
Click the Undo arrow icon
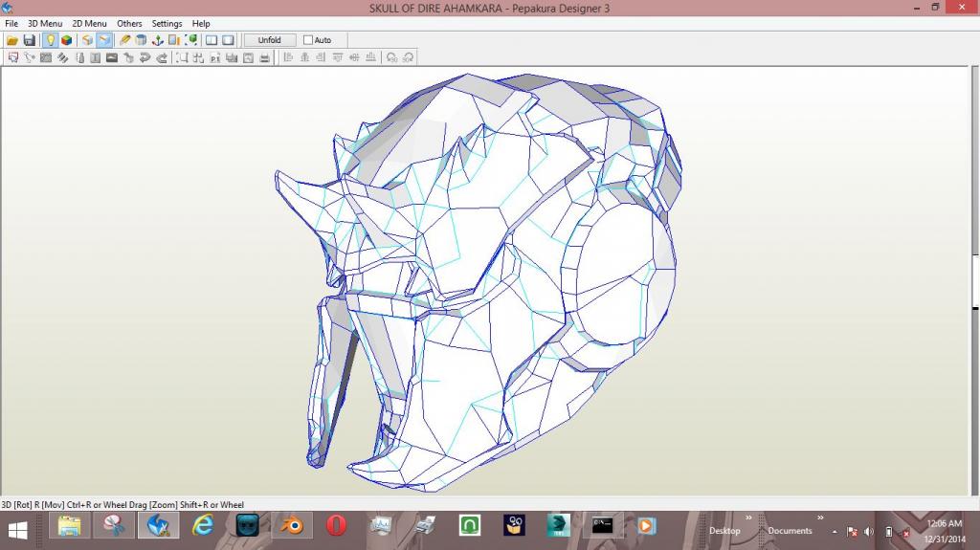[145, 57]
